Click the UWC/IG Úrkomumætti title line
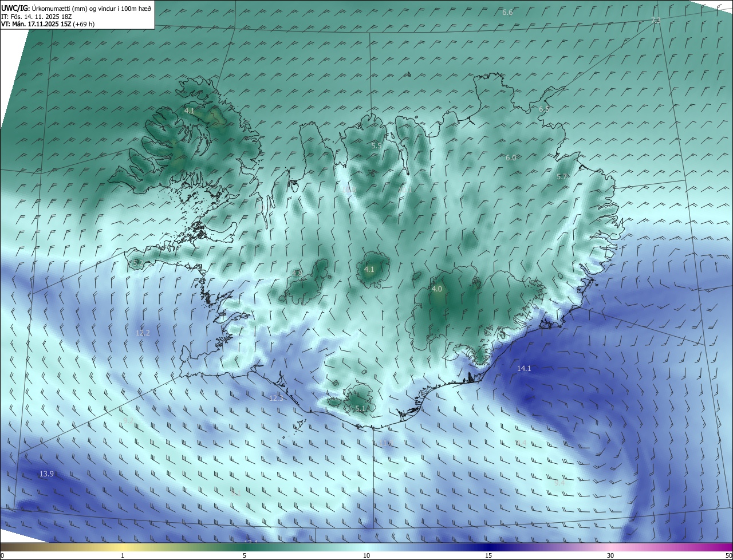733x560 pixels. (76, 8)
